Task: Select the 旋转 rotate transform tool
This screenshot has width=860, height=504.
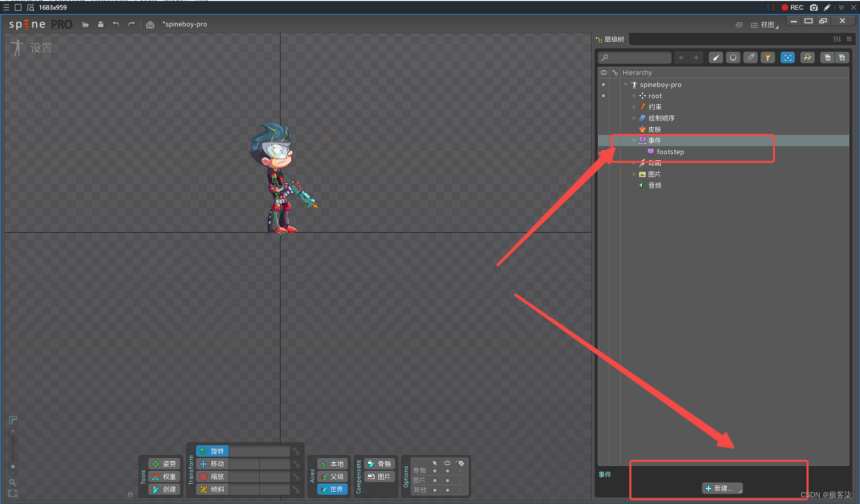Action: click(212, 452)
